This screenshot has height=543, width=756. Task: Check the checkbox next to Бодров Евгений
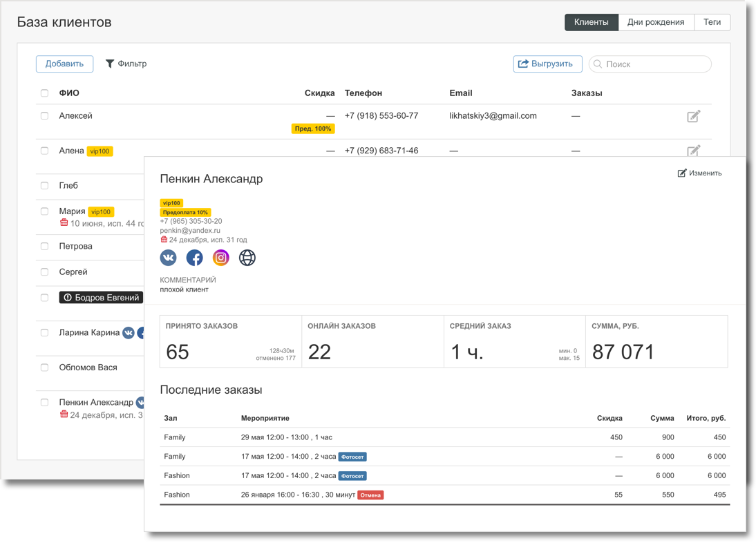pos(44,297)
